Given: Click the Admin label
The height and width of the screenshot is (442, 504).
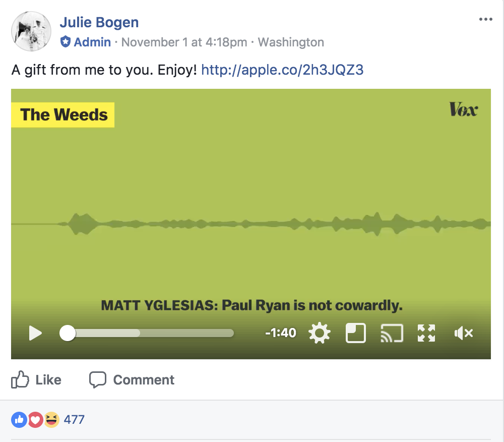Looking at the screenshot, I should tap(92, 42).
